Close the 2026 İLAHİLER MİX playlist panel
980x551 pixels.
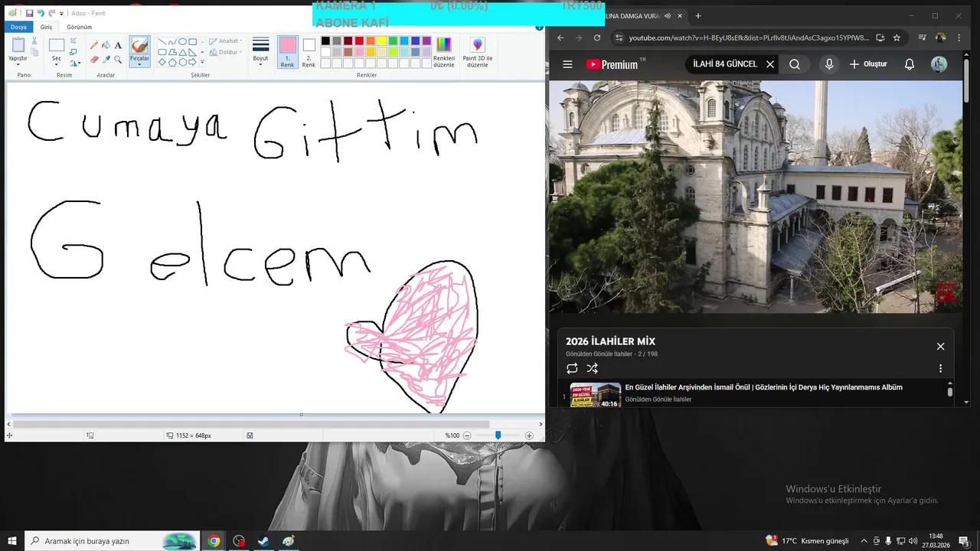[940, 347]
